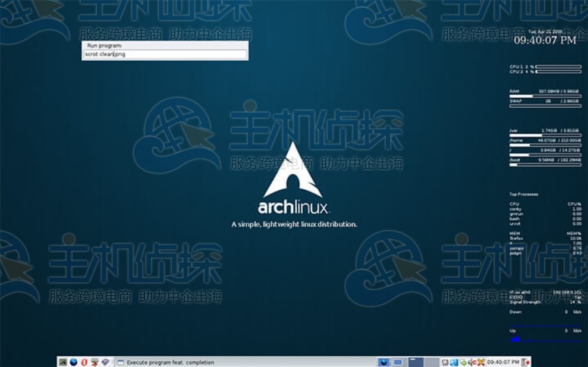Open the application menu icon at far left
Screen dimensions: 588x367
pos(62,362)
